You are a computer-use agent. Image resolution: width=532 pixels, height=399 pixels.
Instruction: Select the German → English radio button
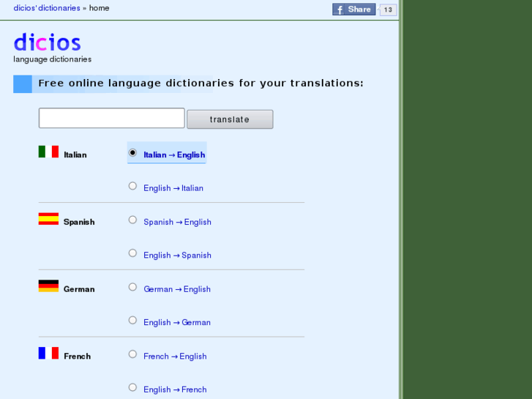click(132, 287)
